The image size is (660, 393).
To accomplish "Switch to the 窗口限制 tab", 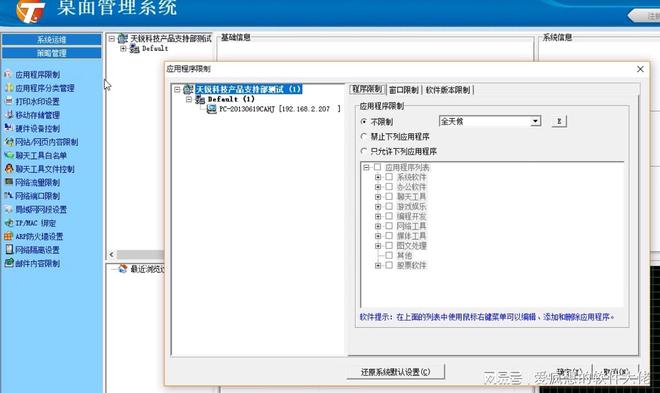I will tap(404, 90).
